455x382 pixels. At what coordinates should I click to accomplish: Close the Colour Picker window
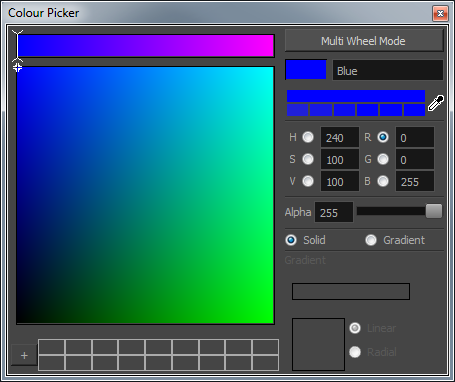coord(440,14)
